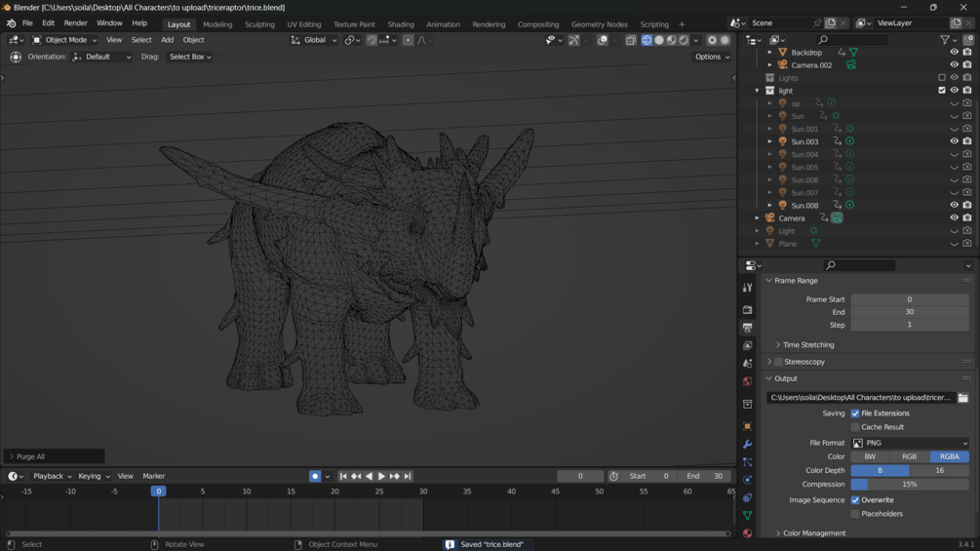Click the output path folder browse icon
The width and height of the screenshot is (980, 551).
[962, 398]
